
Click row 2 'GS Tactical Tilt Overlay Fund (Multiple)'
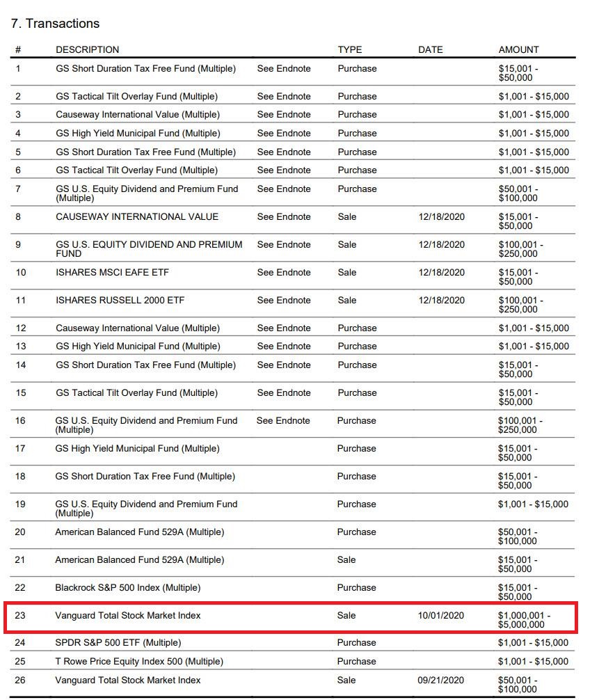[x=136, y=96]
